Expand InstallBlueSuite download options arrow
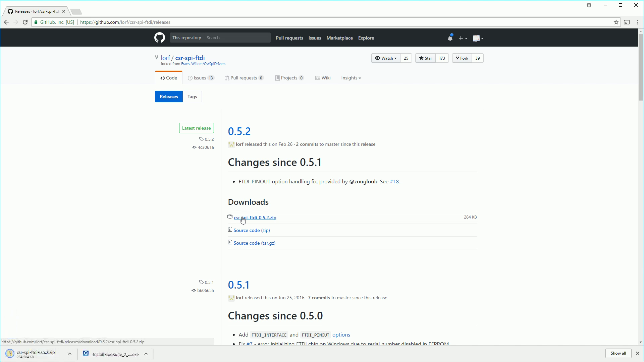644x362 pixels. click(146, 354)
